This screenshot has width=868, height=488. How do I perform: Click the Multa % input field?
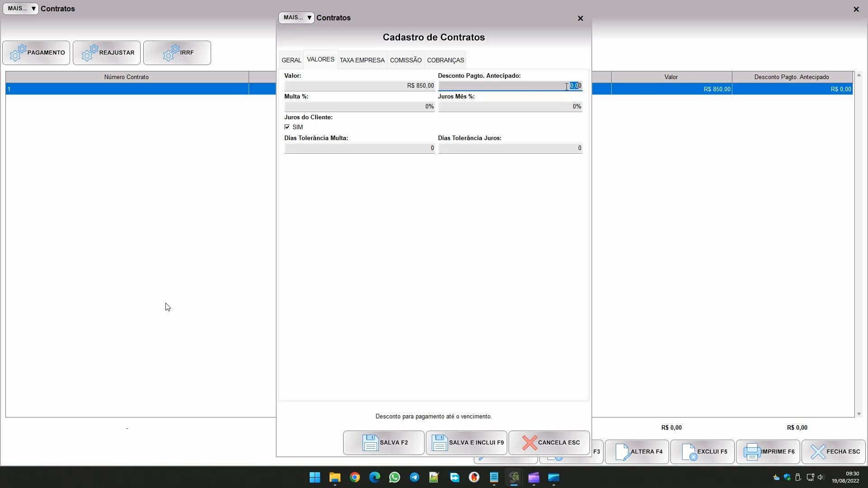point(359,107)
